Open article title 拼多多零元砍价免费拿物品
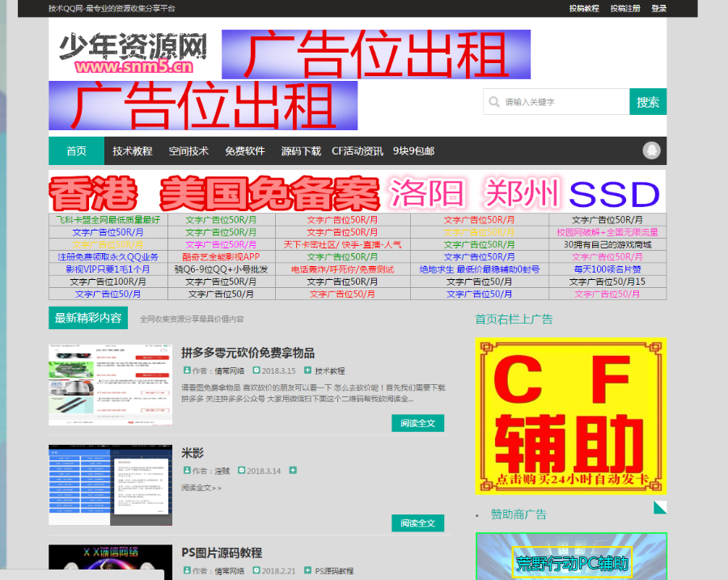 [248, 353]
